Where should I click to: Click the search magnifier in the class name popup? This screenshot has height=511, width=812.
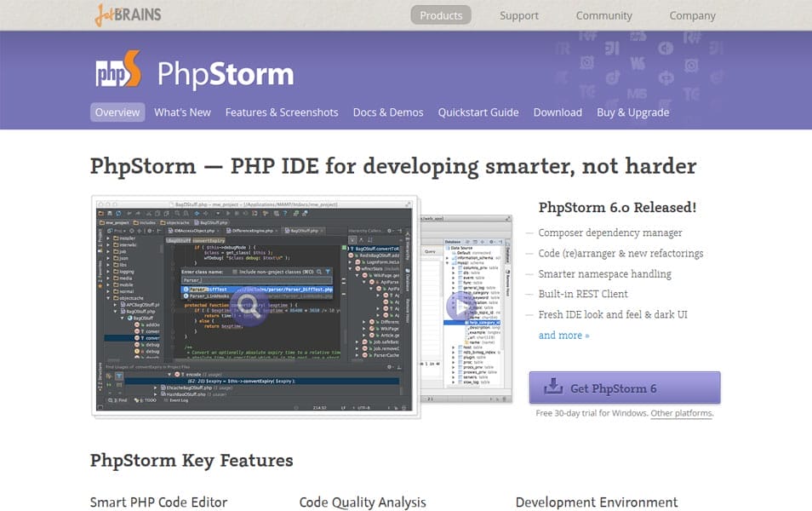click(321, 272)
